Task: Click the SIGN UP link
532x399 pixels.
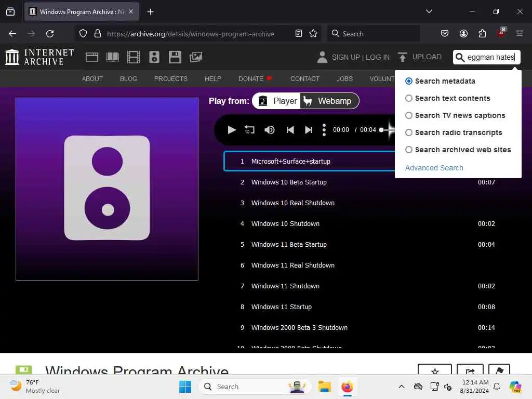Action: tap(345, 57)
